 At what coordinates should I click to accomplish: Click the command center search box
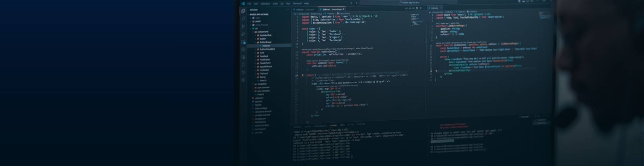click(x=409, y=3)
